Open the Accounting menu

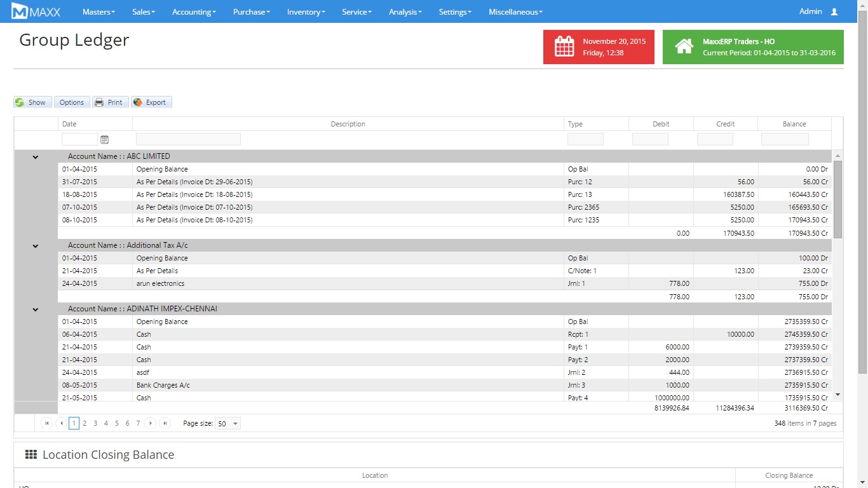pos(194,12)
